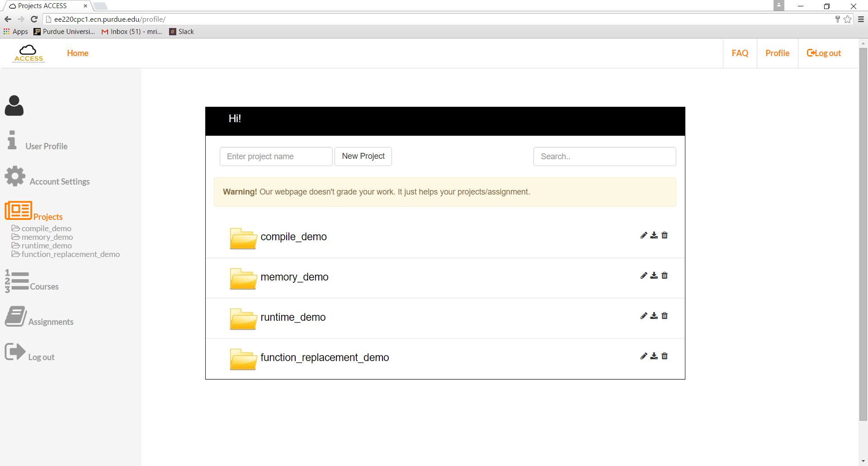Click the Assignments book icon

[x=16, y=316]
